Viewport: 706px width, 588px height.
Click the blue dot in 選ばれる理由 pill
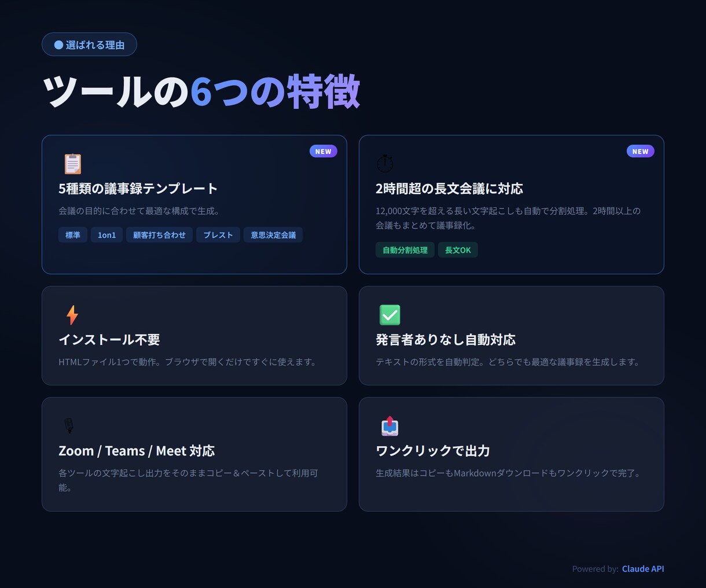tap(58, 45)
